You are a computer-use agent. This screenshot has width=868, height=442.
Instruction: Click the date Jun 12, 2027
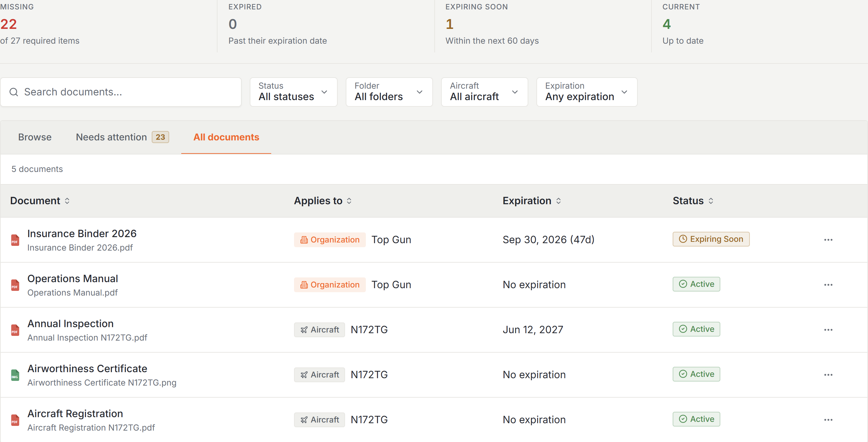[533, 330]
